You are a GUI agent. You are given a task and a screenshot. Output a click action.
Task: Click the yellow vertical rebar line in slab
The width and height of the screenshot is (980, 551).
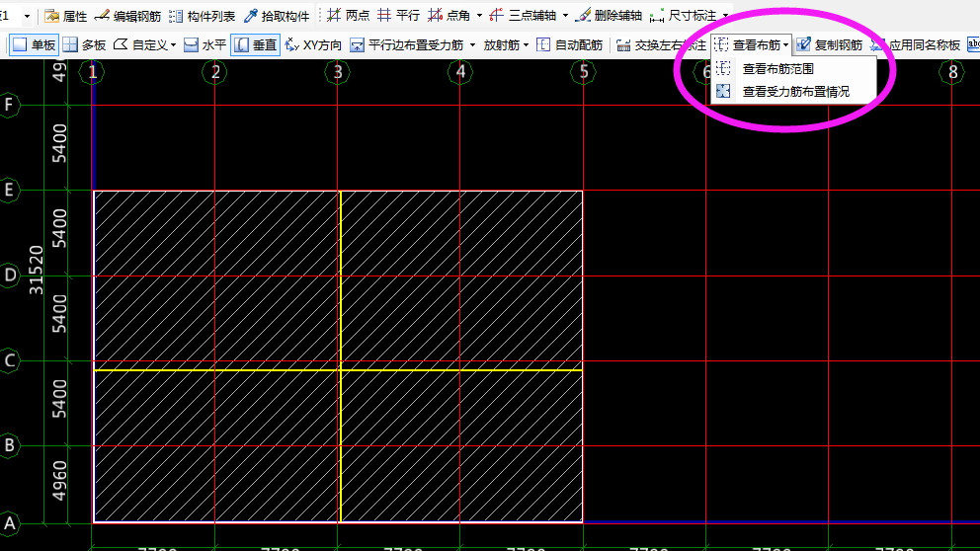click(x=340, y=356)
